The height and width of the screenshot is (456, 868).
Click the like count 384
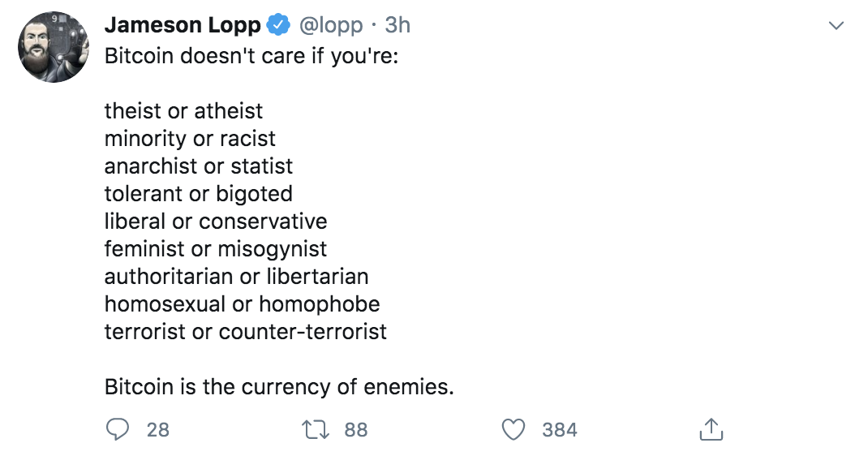[x=560, y=429]
